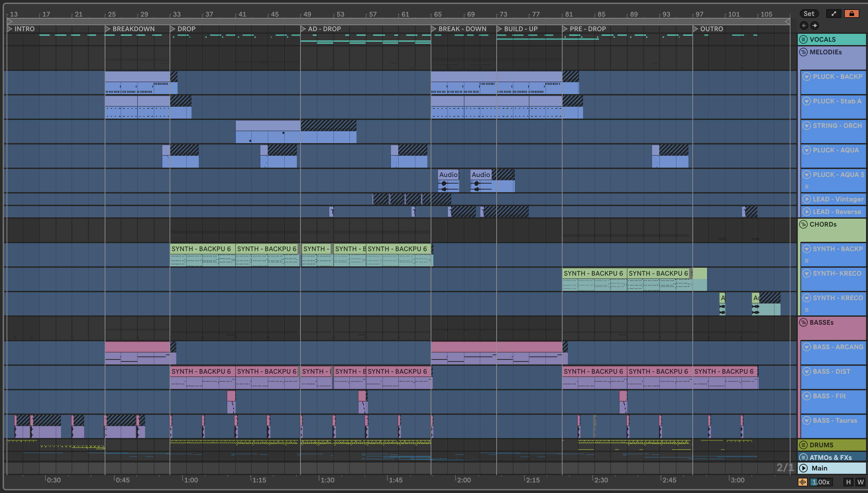The image size is (868, 493).
Task: Fold the PLUCK - AQUA track arrow
Action: click(x=807, y=150)
